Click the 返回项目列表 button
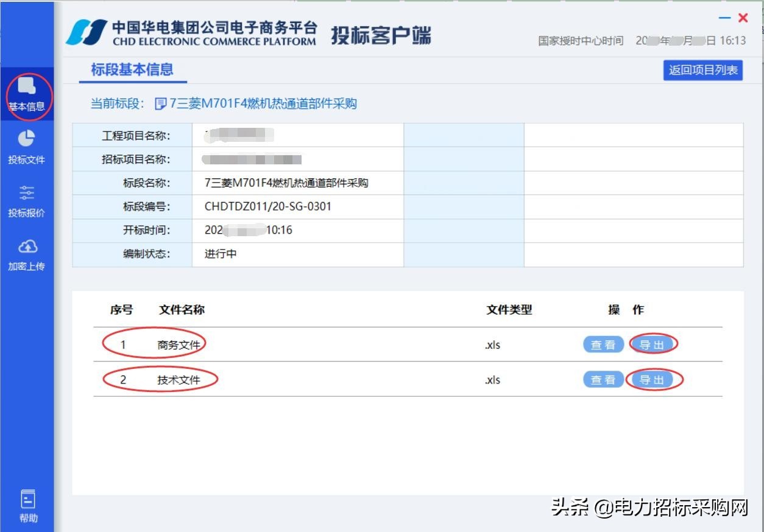Viewport: 764px width, 532px height. click(x=703, y=71)
